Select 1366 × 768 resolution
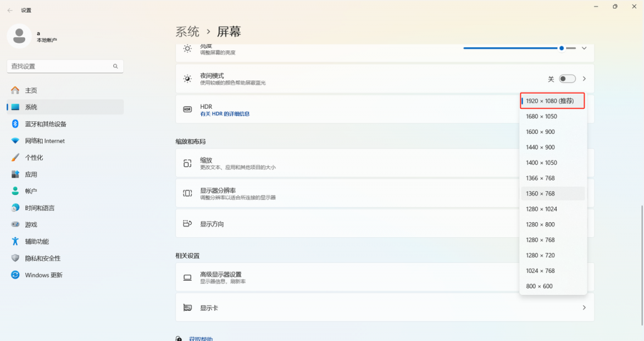This screenshot has height=341, width=644. pos(553,178)
